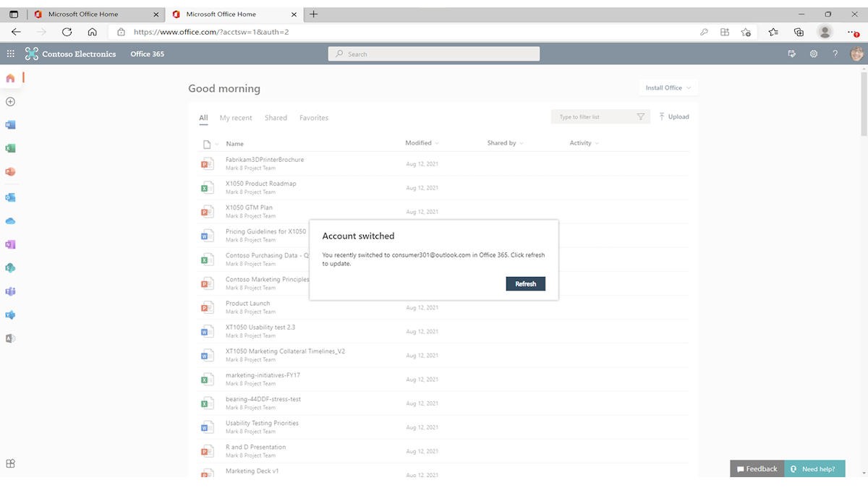The width and height of the screenshot is (868, 488).
Task: Open the Install Office dropdown
Action: coord(667,87)
